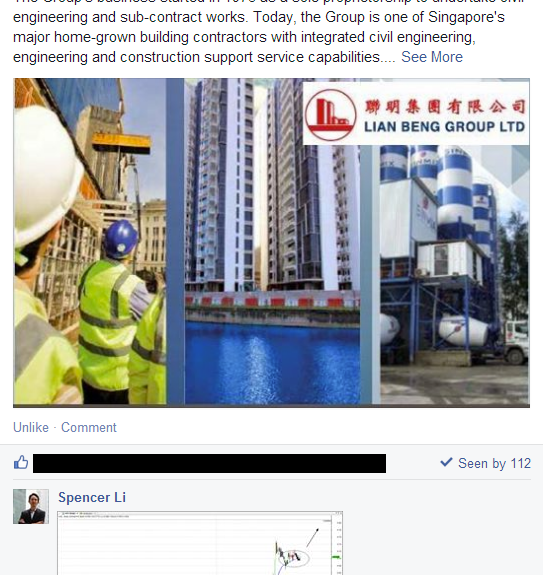Visit Spencer Li's profile via name link
The height and width of the screenshot is (575, 543).
92,497
